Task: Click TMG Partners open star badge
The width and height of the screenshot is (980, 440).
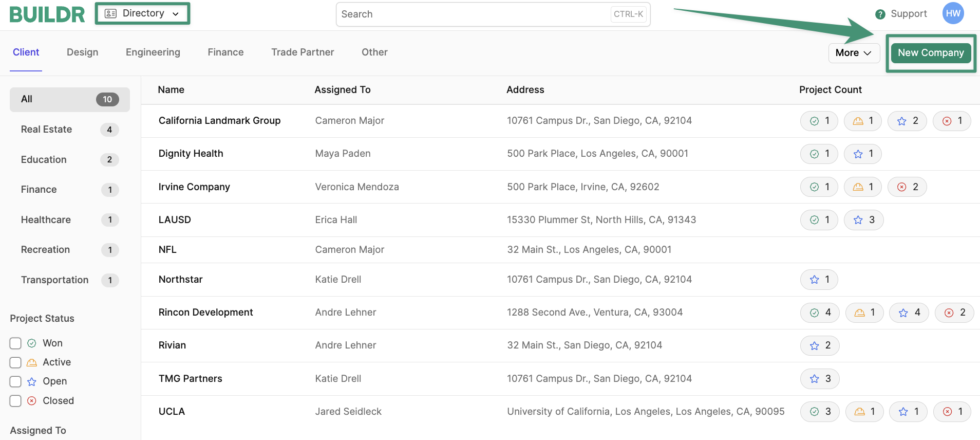Action: (x=820, y=379)
